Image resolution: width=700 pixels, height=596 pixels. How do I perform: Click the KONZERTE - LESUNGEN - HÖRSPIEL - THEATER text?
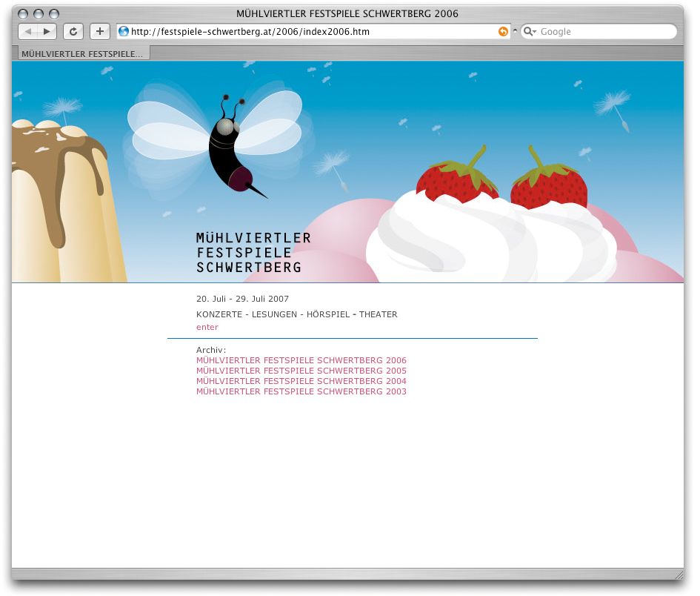[297, 314]
